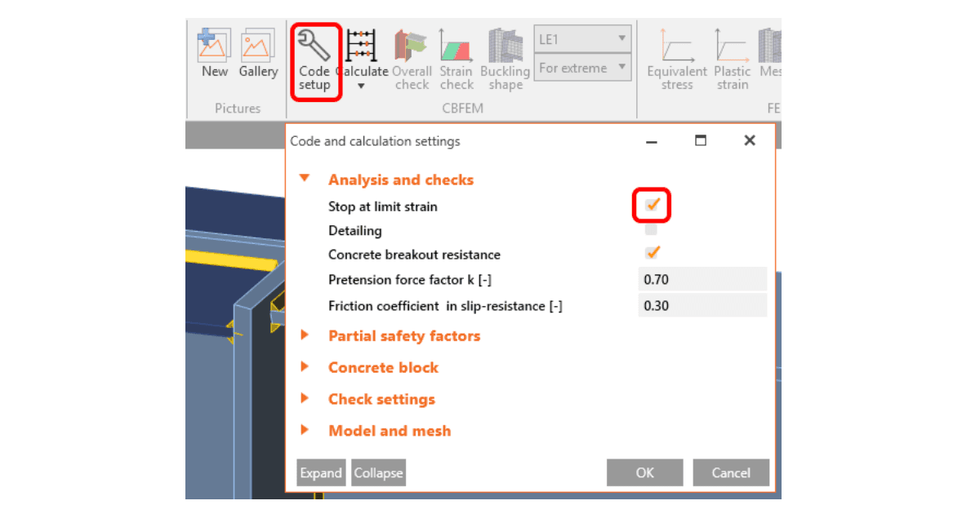Image resolution: width=980 pixels, height=514 pixels.
Task: Expand Partial safety factors section
Action: [404, 335]
